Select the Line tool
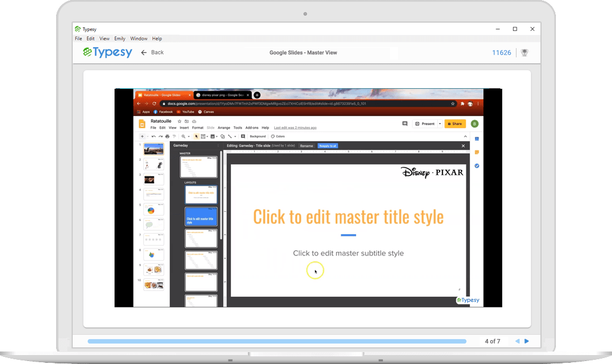 pyautogui.click(x=230, y=136)
